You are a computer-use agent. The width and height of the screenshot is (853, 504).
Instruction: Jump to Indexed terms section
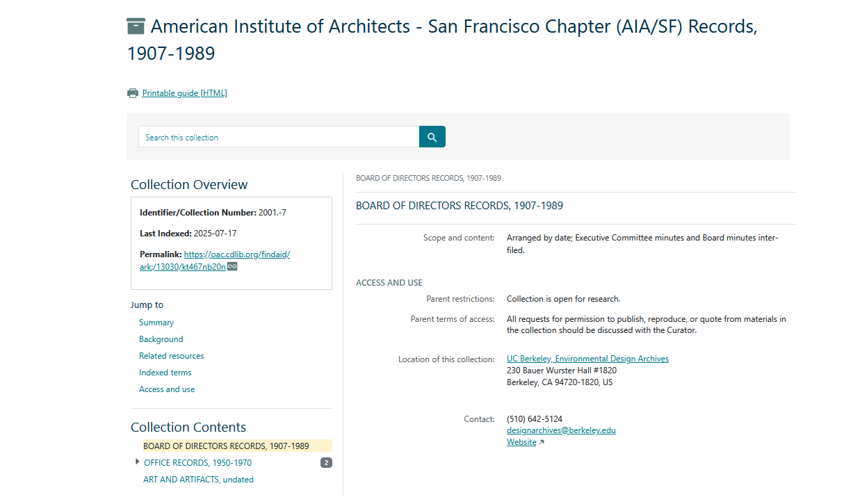tap(165, 373)
